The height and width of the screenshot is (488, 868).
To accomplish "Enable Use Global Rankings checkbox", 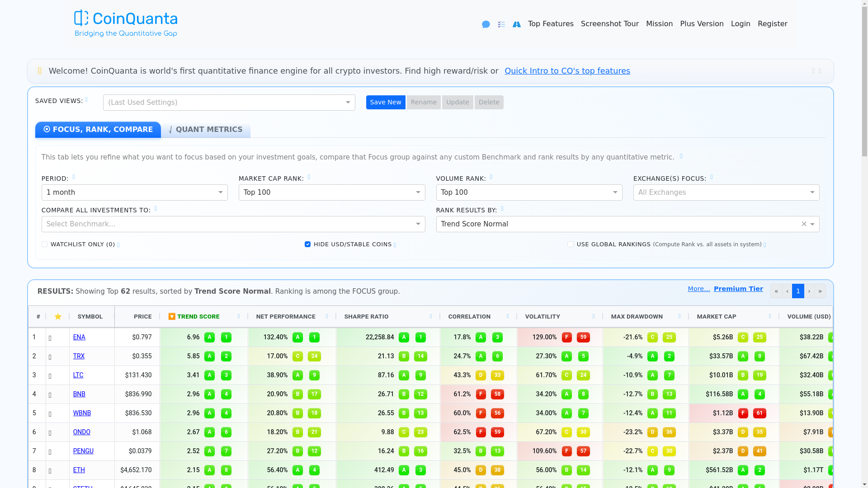I will 571,244.
